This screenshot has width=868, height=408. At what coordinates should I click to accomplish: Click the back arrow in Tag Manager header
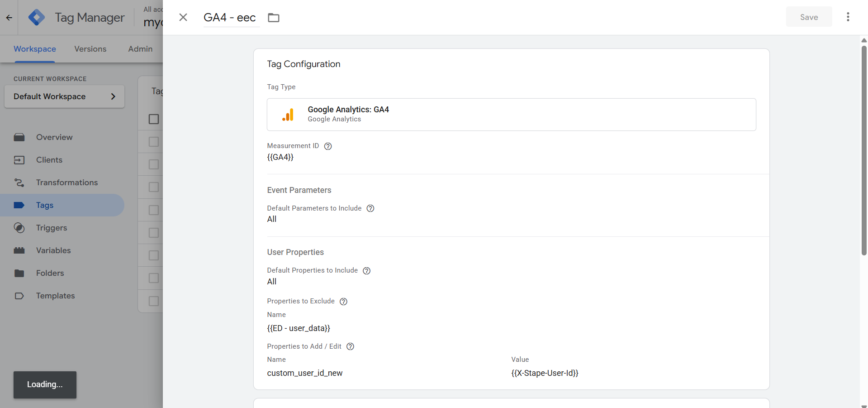click(x=9, y=18)
